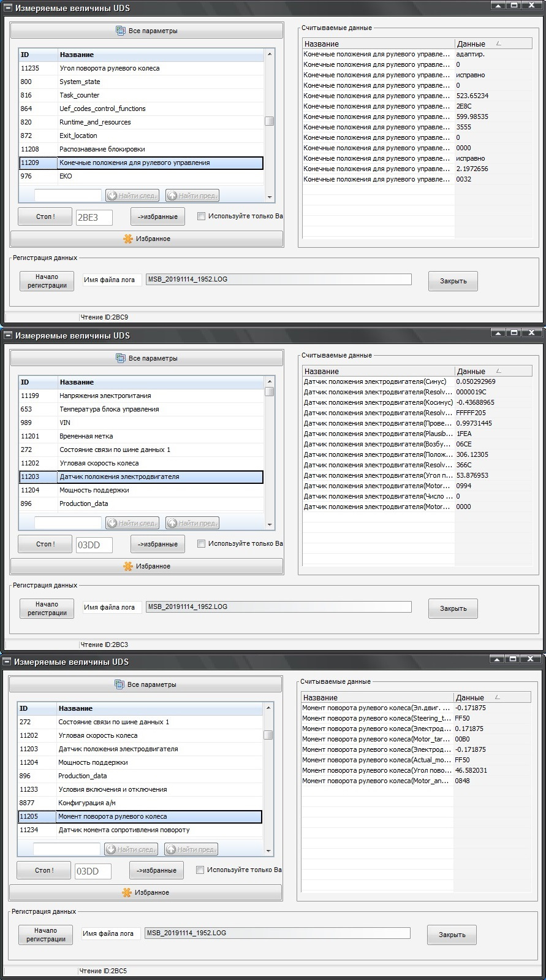Click '->избранные' in the middle window
546x980 pixels.
(x=157, y=544)
